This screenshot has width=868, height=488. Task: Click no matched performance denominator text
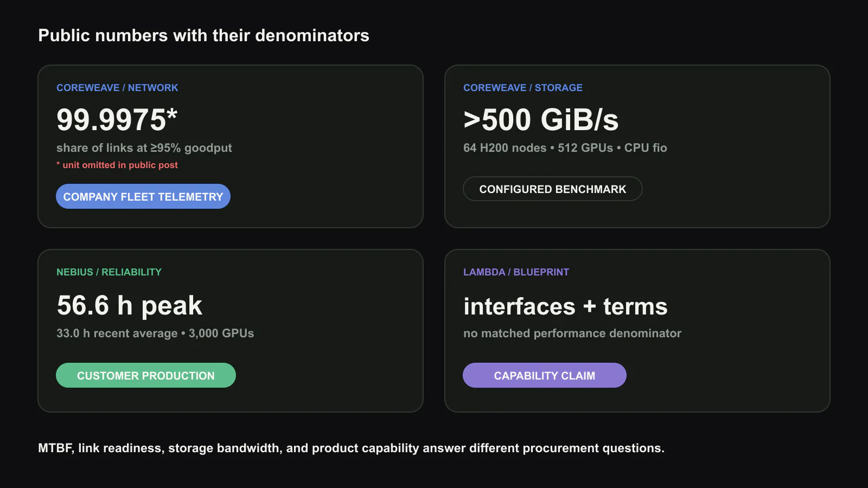tap(572, 333)
